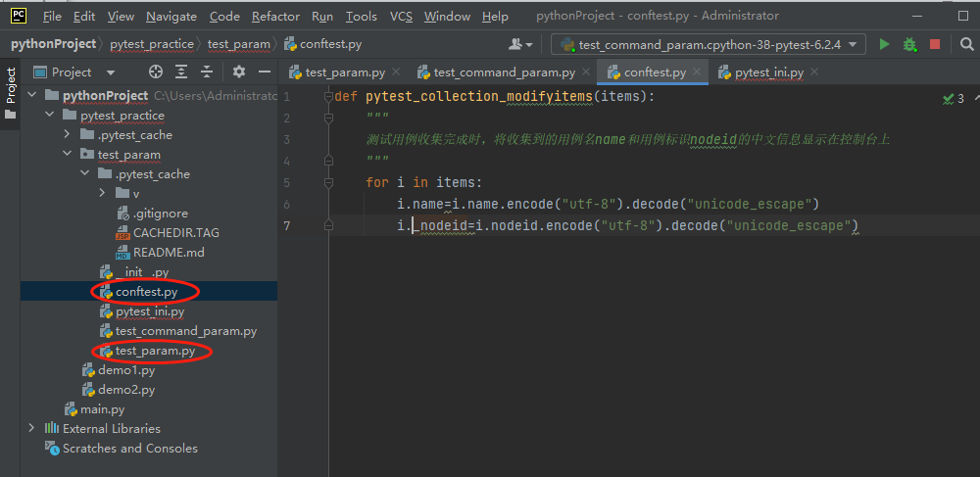Screen dimensions: 980x477
Task: Select .gitignore in project tree
Action: [161, 214]
